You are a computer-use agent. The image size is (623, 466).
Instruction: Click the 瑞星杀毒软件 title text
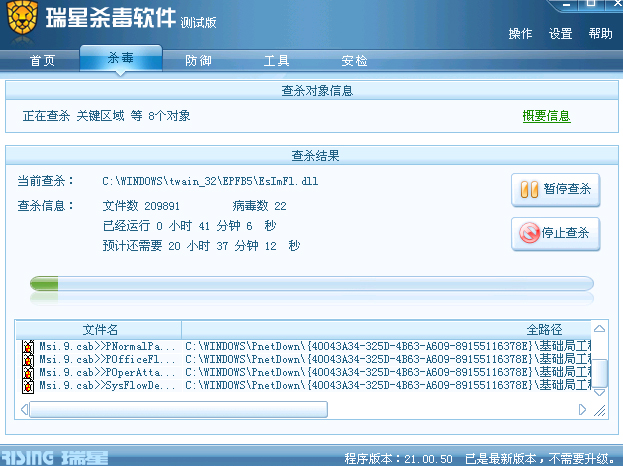[110, 17]
